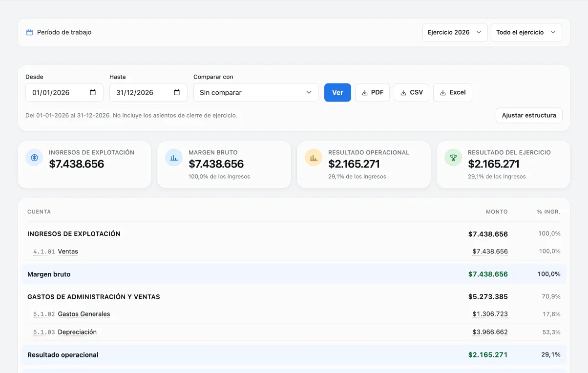
Task: Click the bar chart icon on Margen bruto card
Action: [174, 158]
